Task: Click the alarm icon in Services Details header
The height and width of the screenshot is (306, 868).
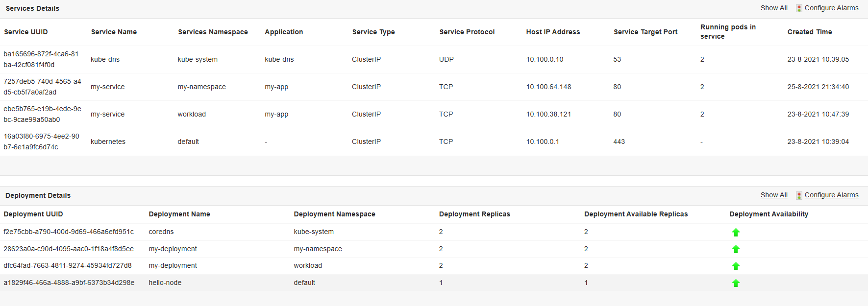Action: point(799,8)
